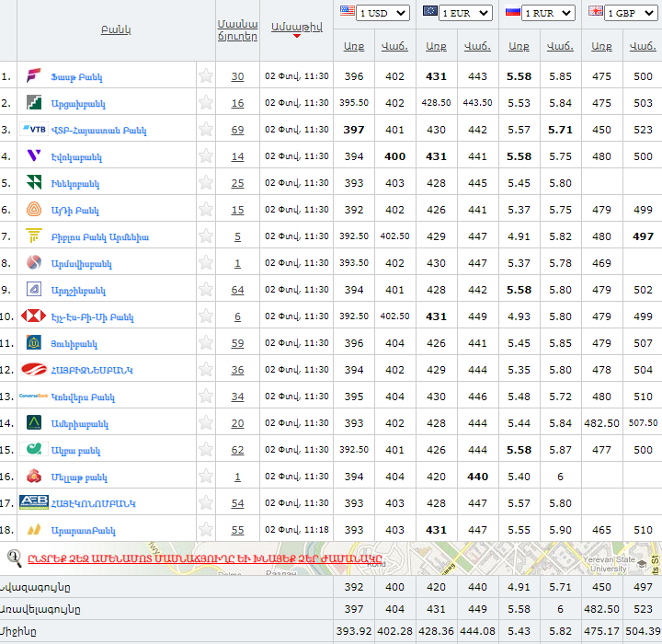The height and width of the screenshot is (644, 662).
Task: Select the 11:18 timestamp in row 18
Action: (316, 530)
